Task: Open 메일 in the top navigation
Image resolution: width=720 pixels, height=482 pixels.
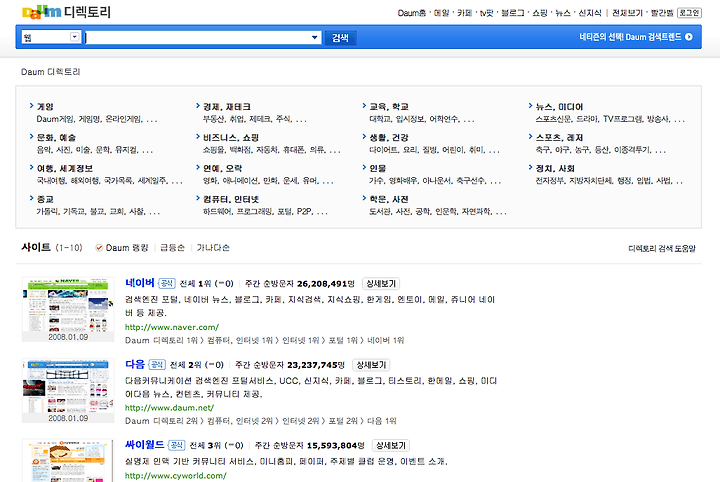Action: click(442, 13)
